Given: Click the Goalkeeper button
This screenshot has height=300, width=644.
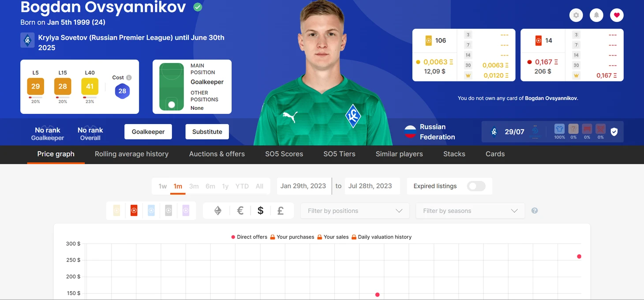Looking at the screenshot, I should pyautogui.click(x=148, y=131).
